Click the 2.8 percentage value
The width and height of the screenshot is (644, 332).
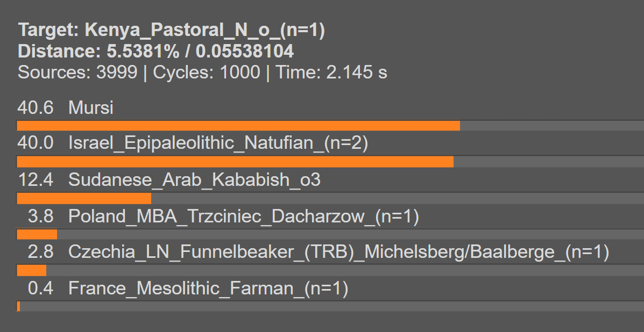click(x=40, y=252)
